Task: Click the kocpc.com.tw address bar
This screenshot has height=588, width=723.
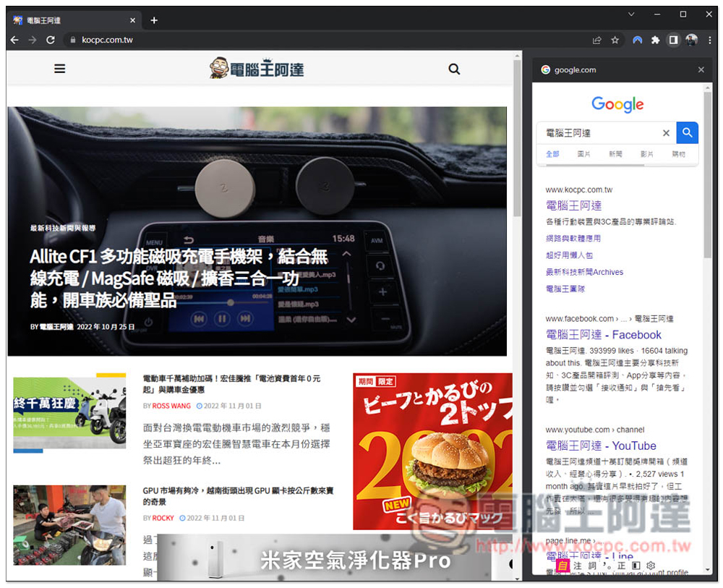Action: point(322,40)
